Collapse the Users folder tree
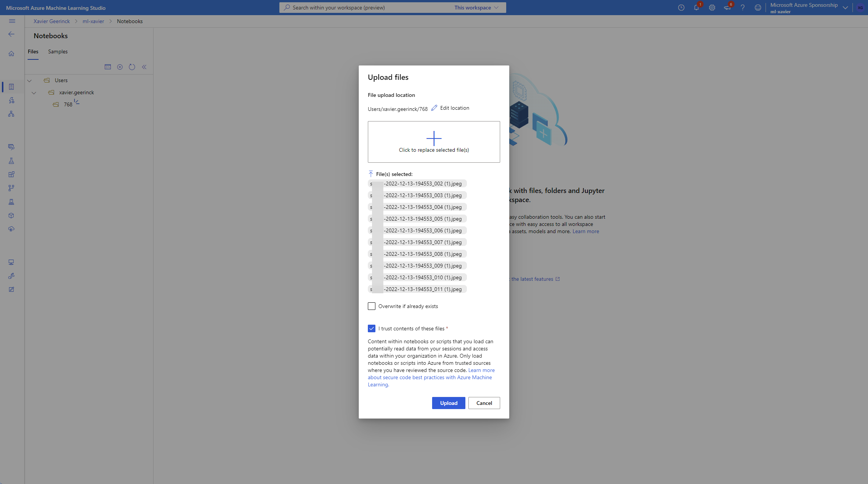Image resolution: width=868 pixels, height=484 pixels. pos(29,81)
